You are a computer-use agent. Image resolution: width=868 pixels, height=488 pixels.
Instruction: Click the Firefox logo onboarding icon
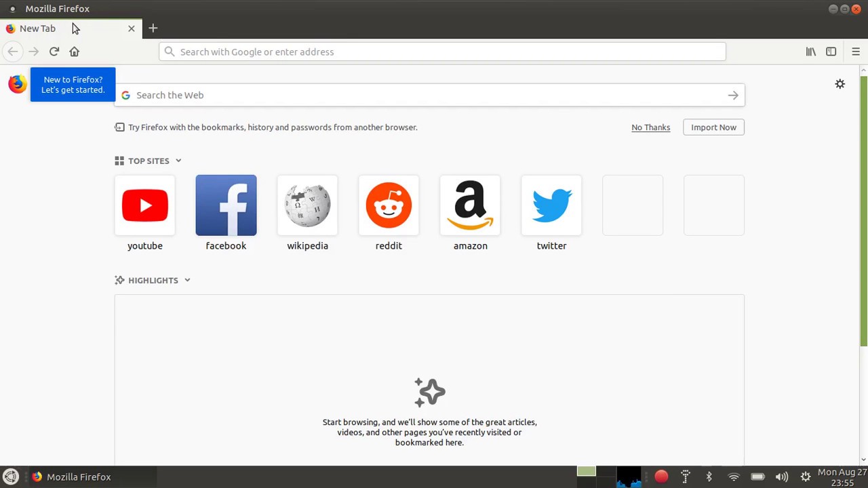pos(18,84)
